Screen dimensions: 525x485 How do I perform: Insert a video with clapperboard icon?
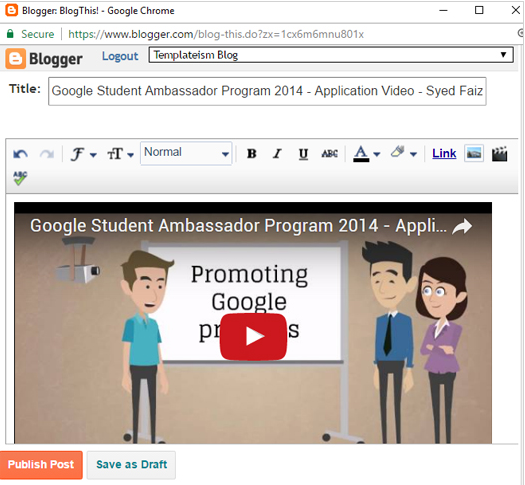tap(499, 154)
